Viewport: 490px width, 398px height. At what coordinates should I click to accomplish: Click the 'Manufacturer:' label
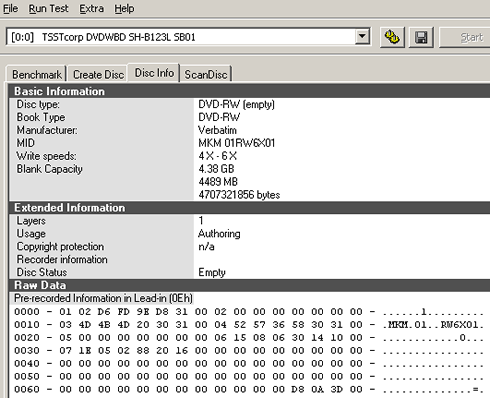[47, 130]
